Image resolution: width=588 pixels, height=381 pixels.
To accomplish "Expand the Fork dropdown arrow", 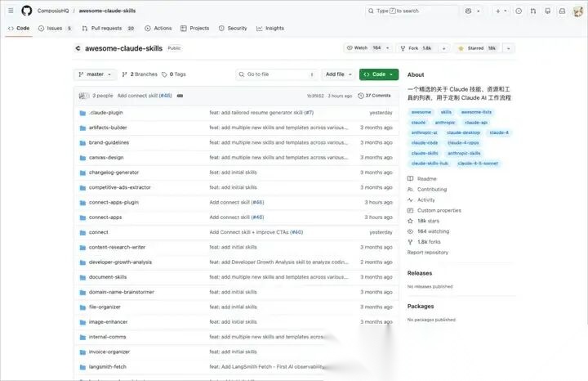I will [x=444, y=48].
